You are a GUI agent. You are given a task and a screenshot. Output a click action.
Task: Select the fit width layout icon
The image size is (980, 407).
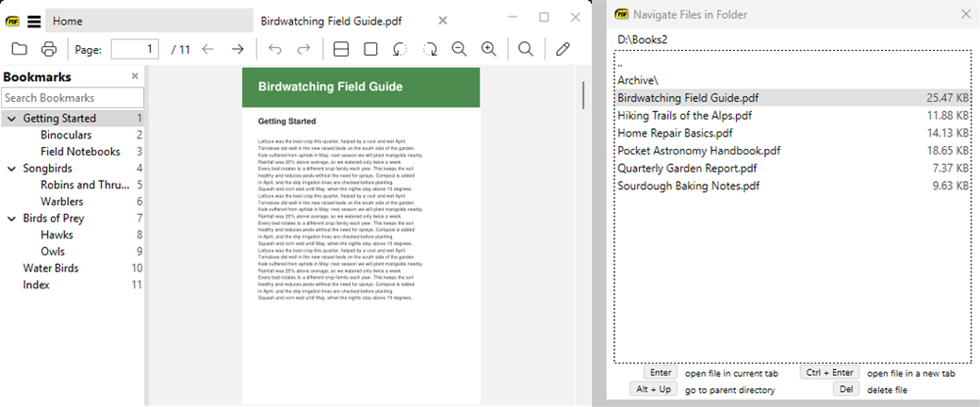point(340,49)
